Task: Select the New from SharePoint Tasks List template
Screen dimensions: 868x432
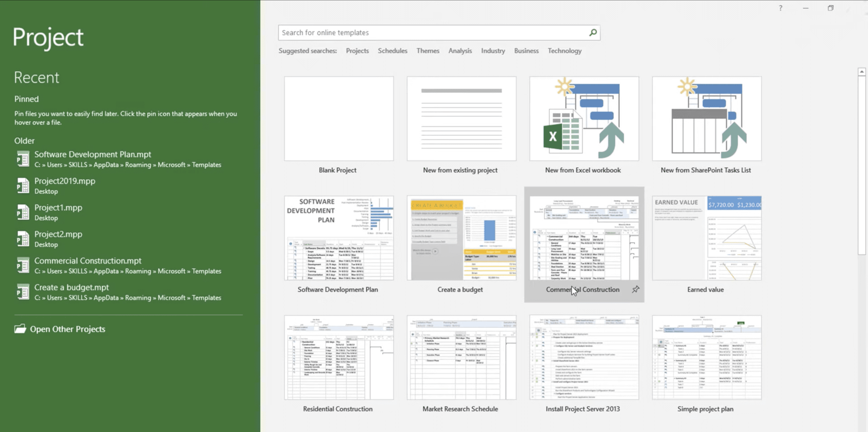Action: (707, 119)
